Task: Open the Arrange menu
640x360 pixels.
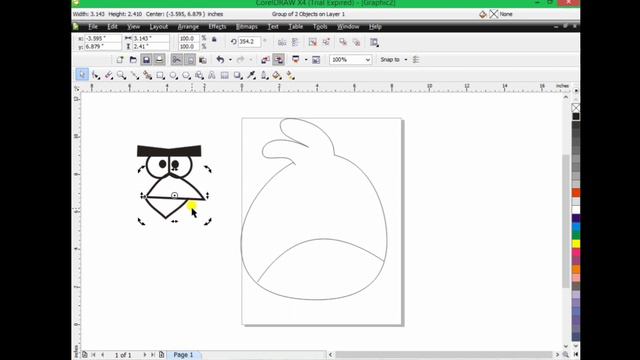Action: (188, 27)
